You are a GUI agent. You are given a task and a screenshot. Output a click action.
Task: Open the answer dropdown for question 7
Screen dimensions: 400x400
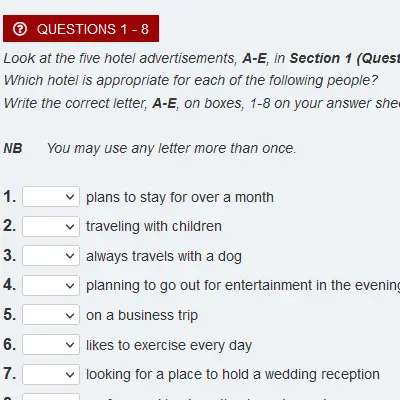pyautogui.click(x=51, y=374)
